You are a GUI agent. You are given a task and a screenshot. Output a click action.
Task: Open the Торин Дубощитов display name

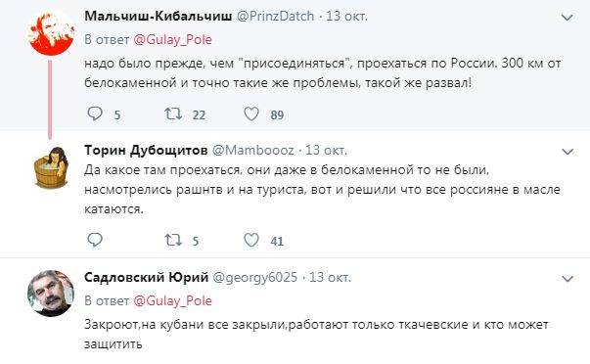146,150
